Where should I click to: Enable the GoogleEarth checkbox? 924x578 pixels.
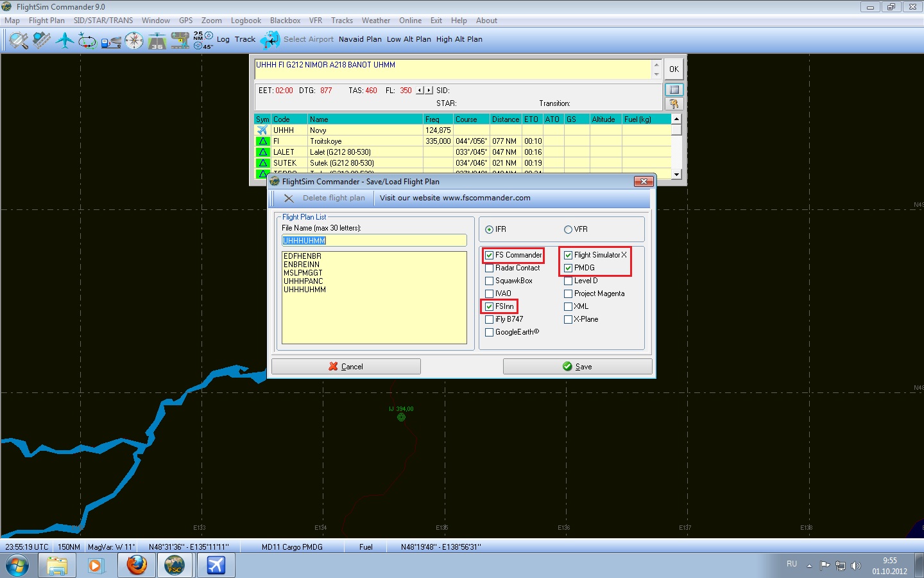coord(490,332)
